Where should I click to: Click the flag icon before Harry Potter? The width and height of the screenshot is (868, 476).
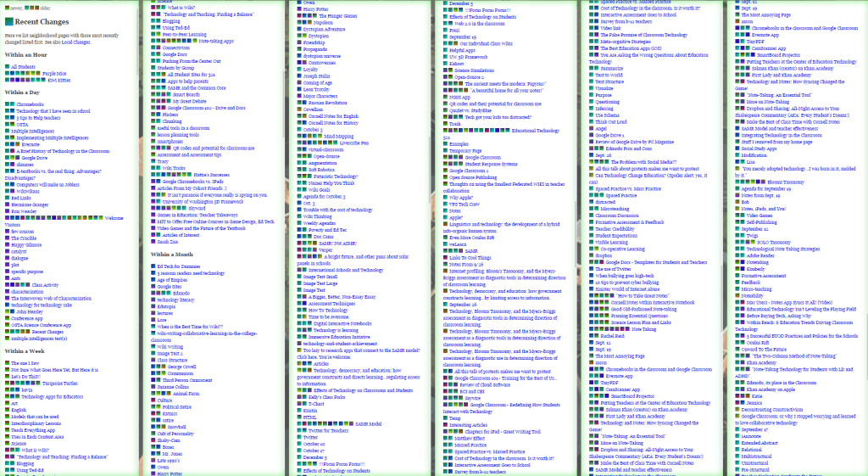point(299,9)
